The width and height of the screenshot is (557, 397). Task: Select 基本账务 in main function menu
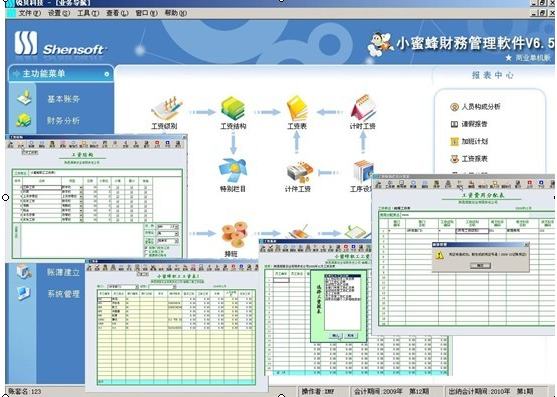(x=63, y=99)
